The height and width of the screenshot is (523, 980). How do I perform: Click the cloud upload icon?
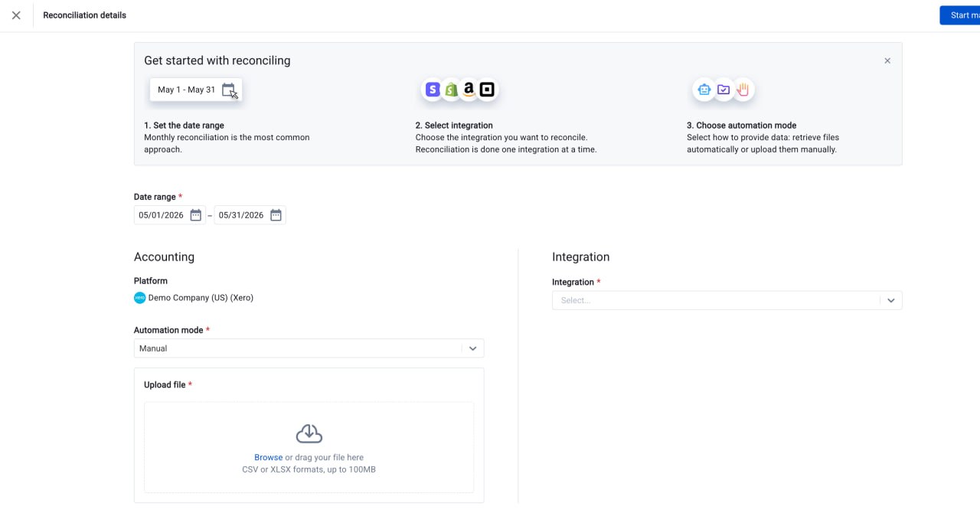point(309,434)
